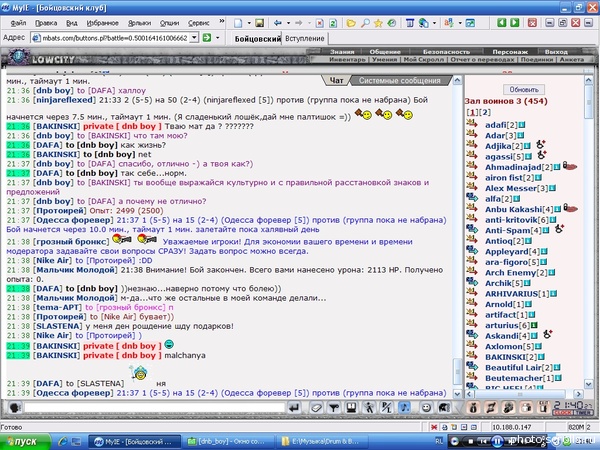
Task: Click the info icon after anti-kritovik[6]
Action: click(x=553, y=220)
